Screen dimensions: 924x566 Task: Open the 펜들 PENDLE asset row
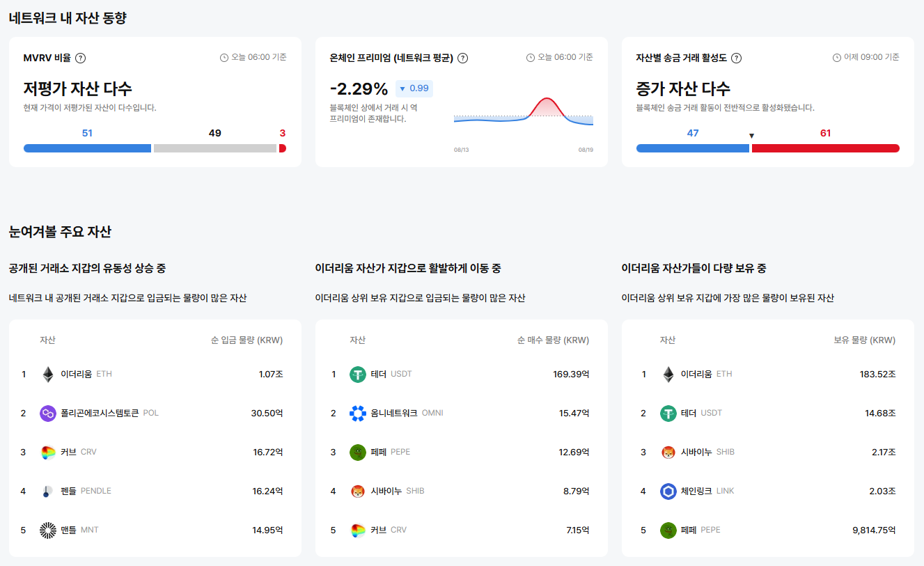[155, 492]
